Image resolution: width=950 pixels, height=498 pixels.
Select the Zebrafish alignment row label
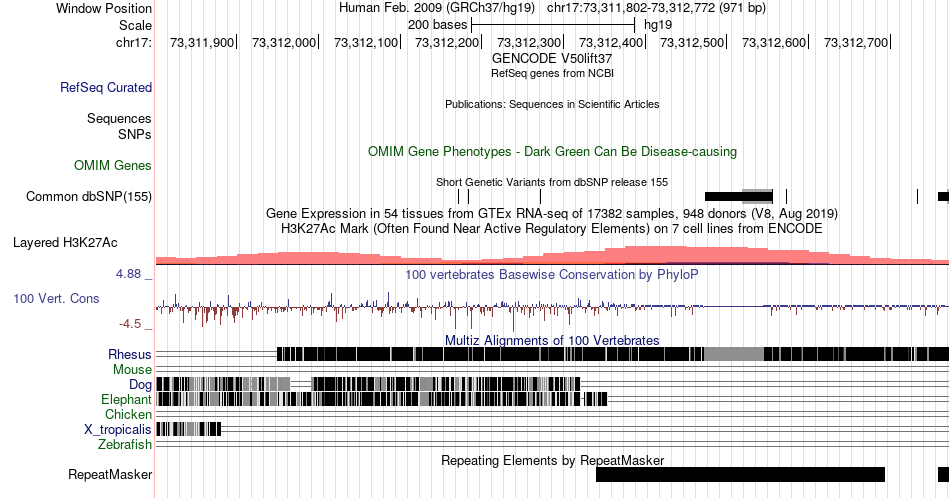(125, 444)
